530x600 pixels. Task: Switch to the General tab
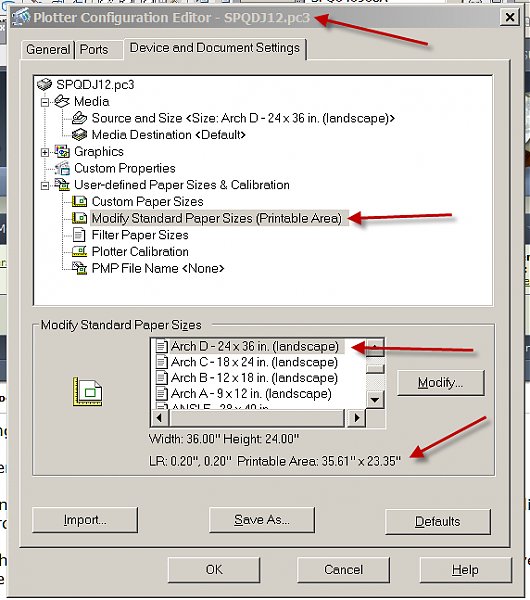pyautogui.click(x=47, y=50)
